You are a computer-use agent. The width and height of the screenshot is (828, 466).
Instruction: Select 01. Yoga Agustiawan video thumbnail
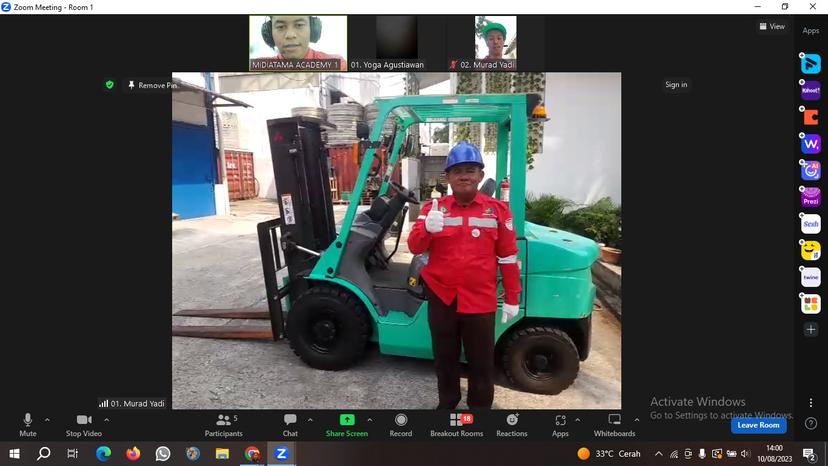(396, 43)
